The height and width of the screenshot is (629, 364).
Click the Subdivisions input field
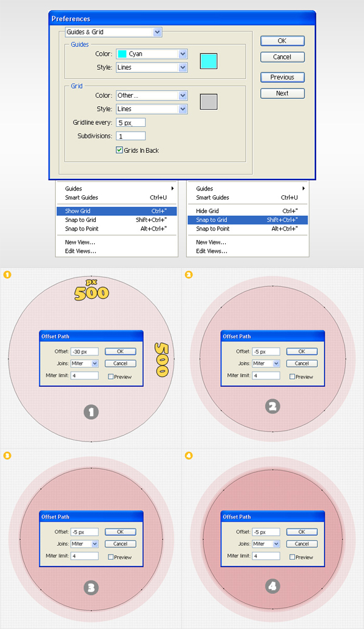click(x=131, y=136)
